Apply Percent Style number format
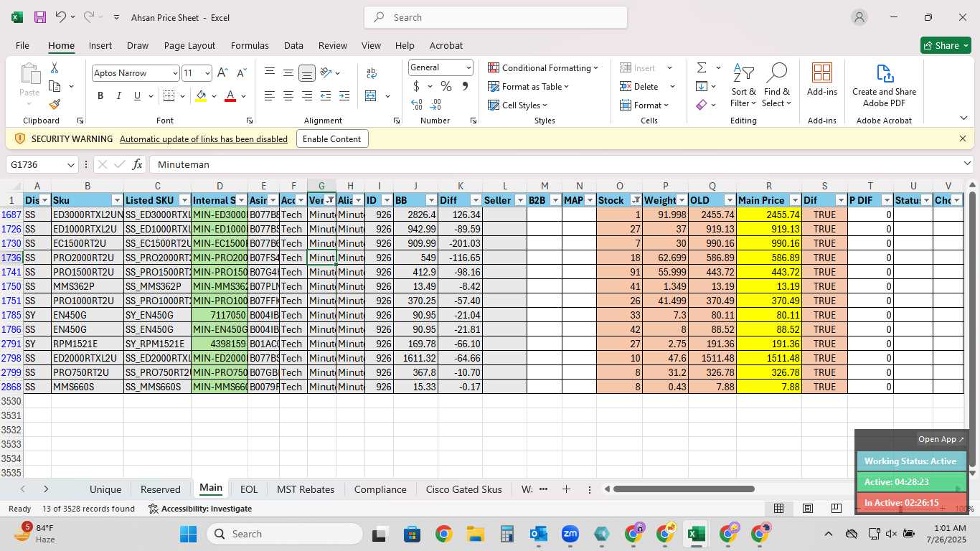980x551 pixels. (x=446, y=86)
